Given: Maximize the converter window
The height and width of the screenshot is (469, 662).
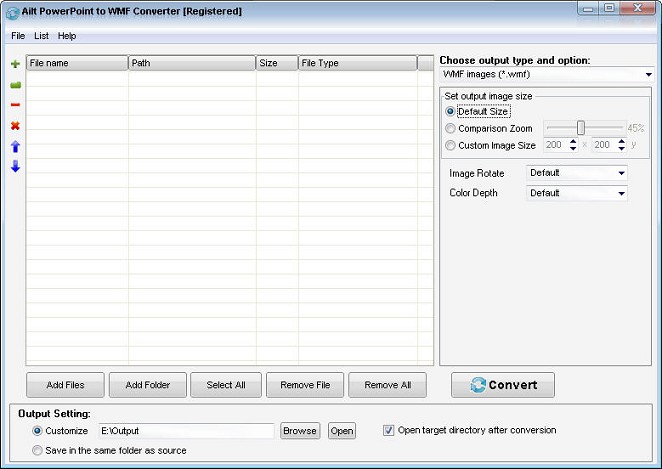Looking at the screenshot, I should (609, 8).
